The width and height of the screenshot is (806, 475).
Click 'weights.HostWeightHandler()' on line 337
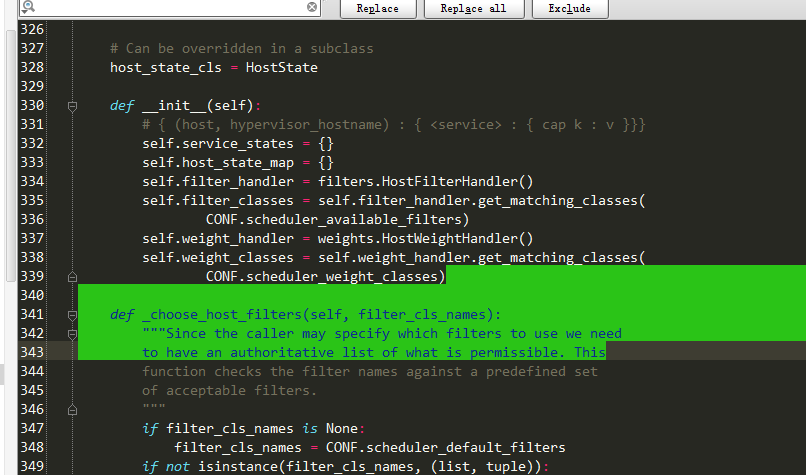tap(426, 239)
